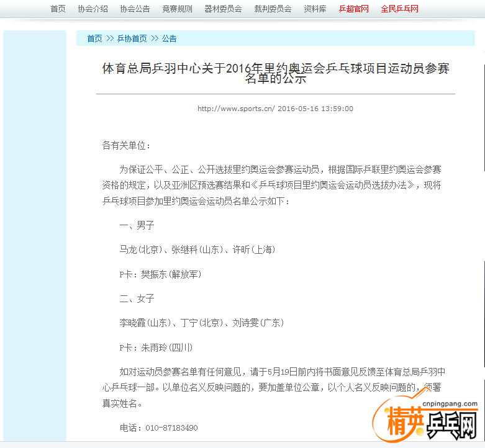Click the publish time 2016-05-16 13:59:00
Screen dimensions: 485x448
click(x=315, y=109)
